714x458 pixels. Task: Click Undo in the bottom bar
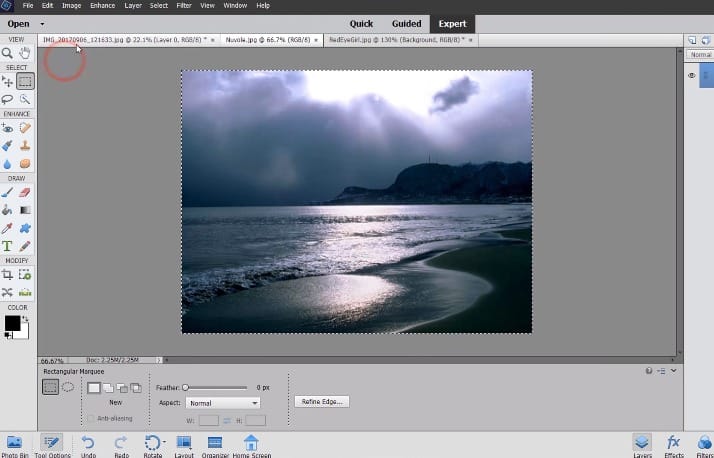click(88, 446)
